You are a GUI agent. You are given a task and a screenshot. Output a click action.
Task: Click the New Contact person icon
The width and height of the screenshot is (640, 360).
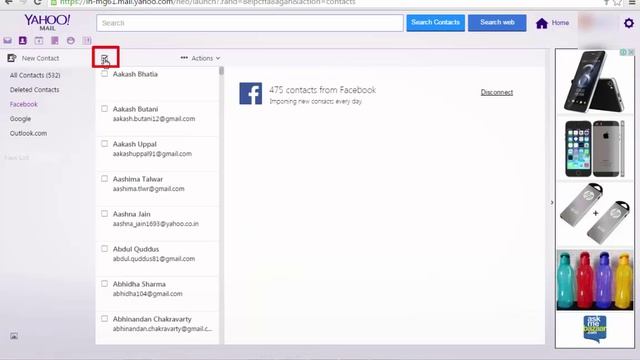coord(12,58)
